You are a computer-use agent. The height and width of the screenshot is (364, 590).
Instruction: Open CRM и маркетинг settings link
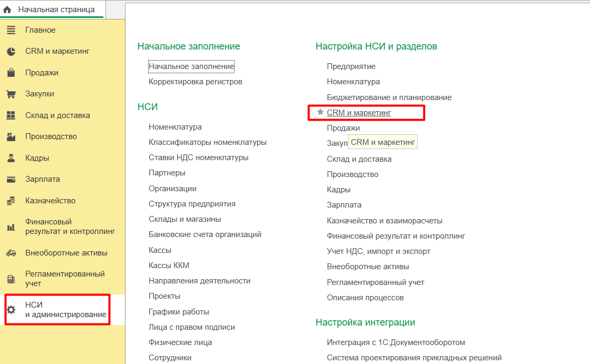359,112
